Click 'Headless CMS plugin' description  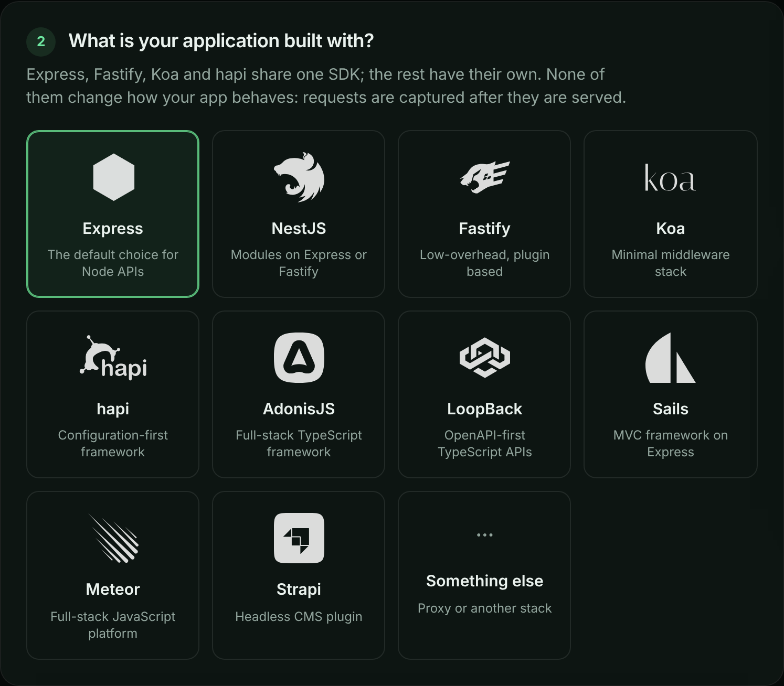(x=299, y=617)
